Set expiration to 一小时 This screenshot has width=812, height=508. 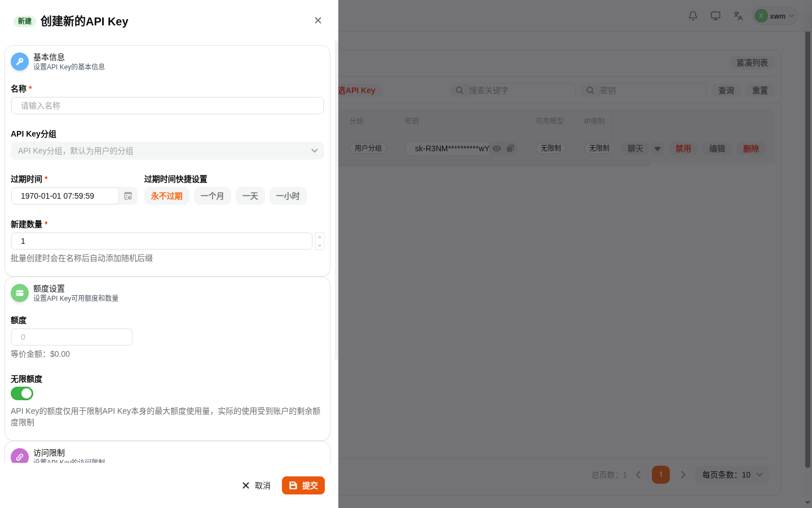pyautogui.click(x=288, y=196)
